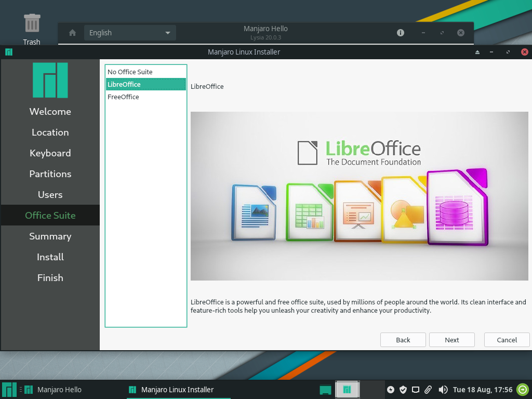Open the Manjaro start menu in taskbar
The image size is (532, 399).
[x=9, y=390]
